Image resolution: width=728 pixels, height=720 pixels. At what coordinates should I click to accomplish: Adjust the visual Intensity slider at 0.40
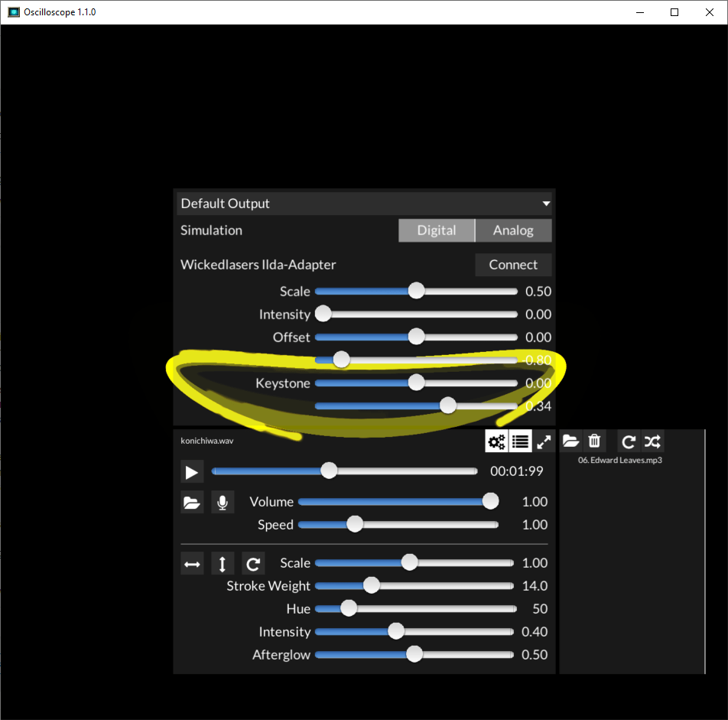tap(414, 631)
